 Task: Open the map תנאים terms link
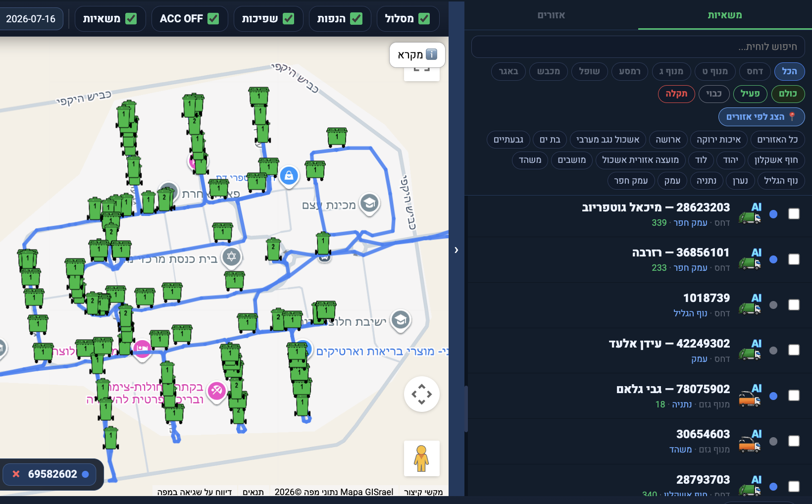pyautogui.click(x=253, y=492)
